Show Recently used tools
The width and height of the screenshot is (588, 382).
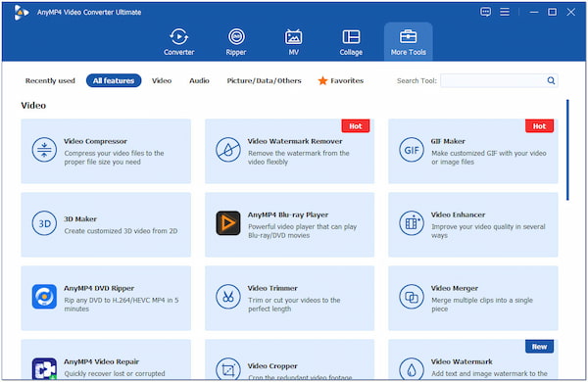(50, 80)
